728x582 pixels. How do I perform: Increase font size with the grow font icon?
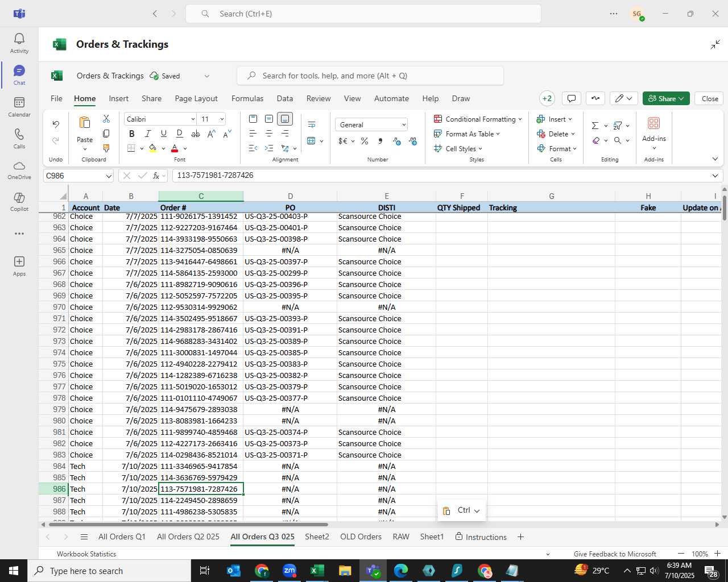211,134
